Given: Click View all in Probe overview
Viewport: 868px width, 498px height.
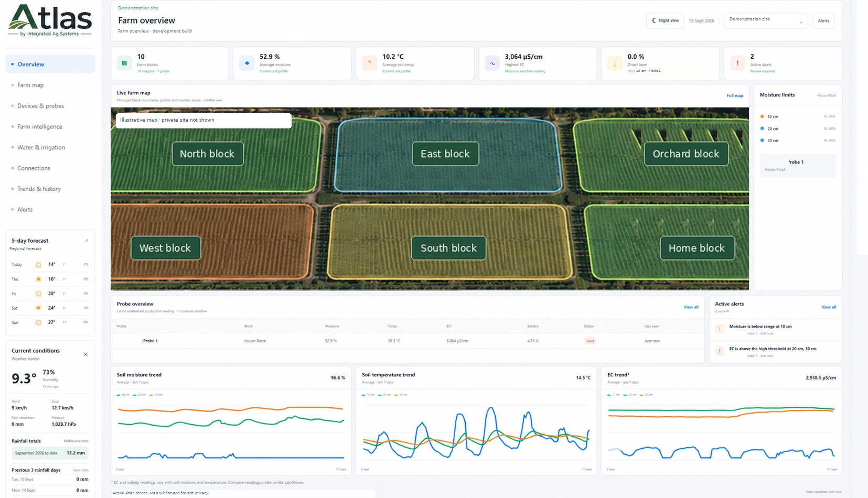Looking at the screenshot, I should 691,307.
